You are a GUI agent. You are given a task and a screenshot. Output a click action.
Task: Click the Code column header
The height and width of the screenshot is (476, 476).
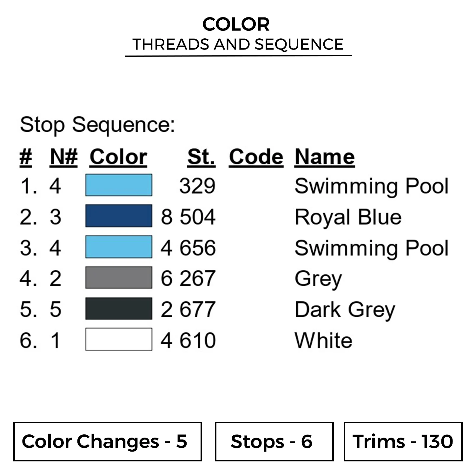256,157
